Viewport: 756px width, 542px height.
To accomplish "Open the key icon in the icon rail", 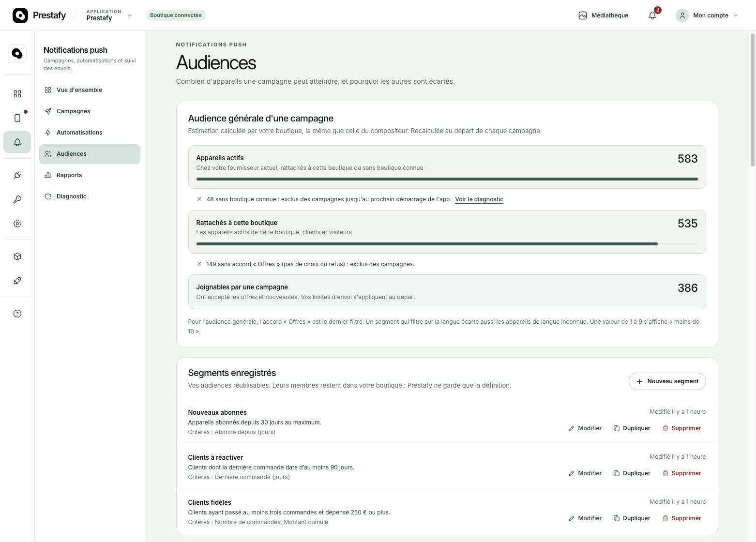I will point(17,199).
